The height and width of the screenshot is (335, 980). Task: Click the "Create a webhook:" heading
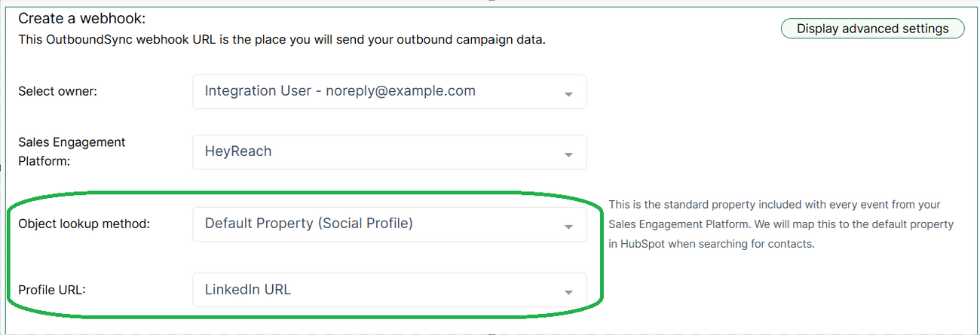click(x=81, y=17)
